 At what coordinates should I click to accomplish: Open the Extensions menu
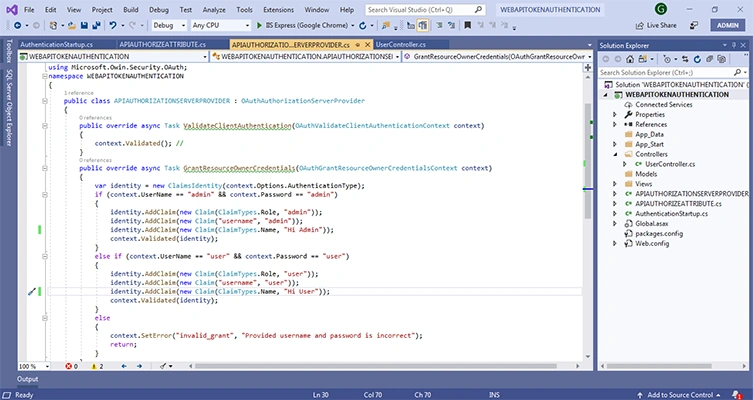[279, 10]
